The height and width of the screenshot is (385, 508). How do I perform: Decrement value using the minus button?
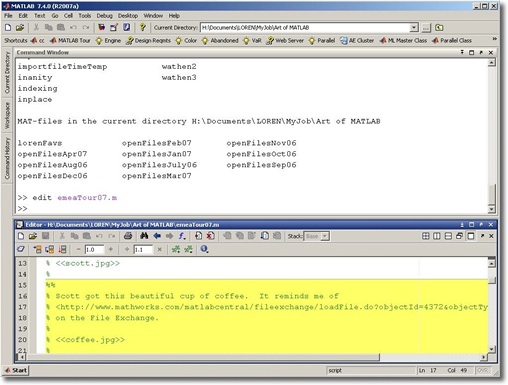point(78,249)
